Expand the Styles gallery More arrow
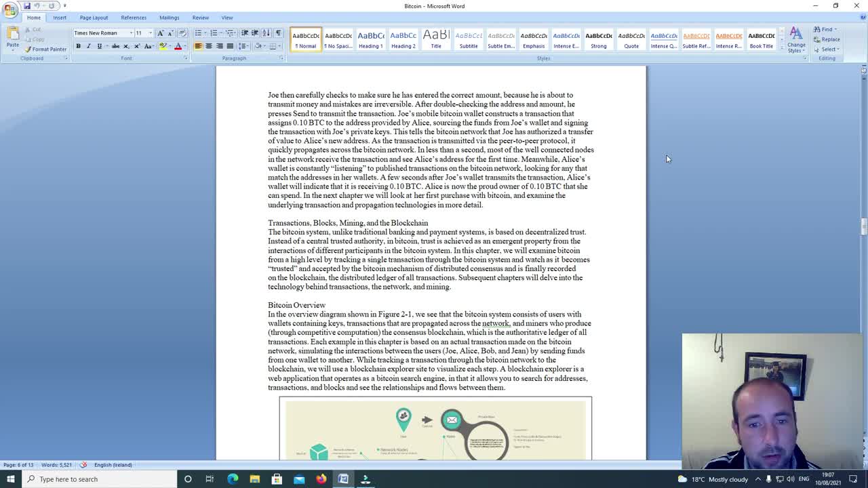 click(781, 49)
